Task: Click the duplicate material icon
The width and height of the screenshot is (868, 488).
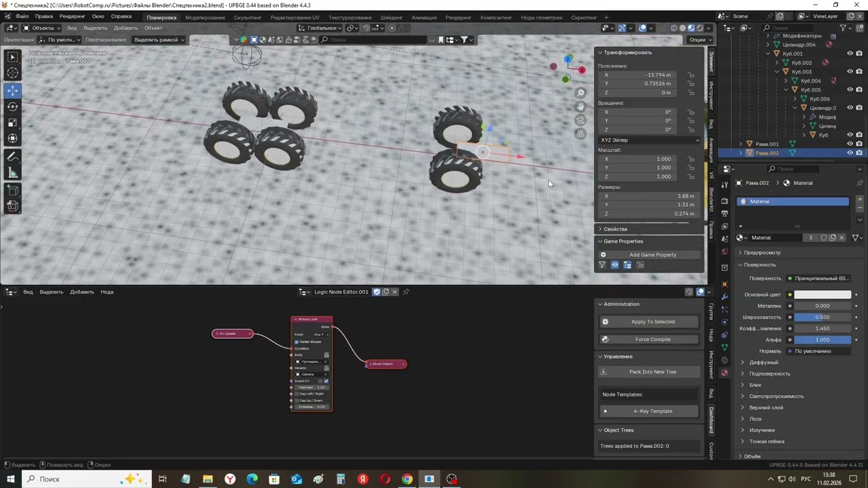Action: coord(833,238)
